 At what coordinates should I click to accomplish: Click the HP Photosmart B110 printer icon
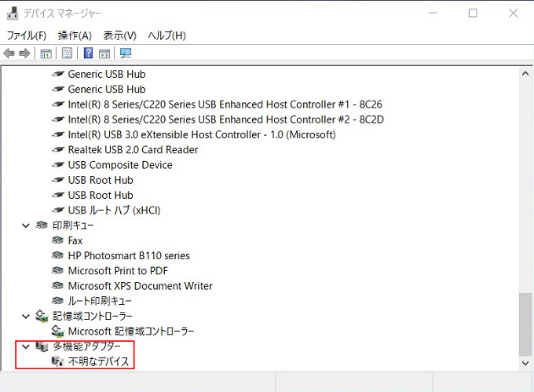tap(57, 255)
